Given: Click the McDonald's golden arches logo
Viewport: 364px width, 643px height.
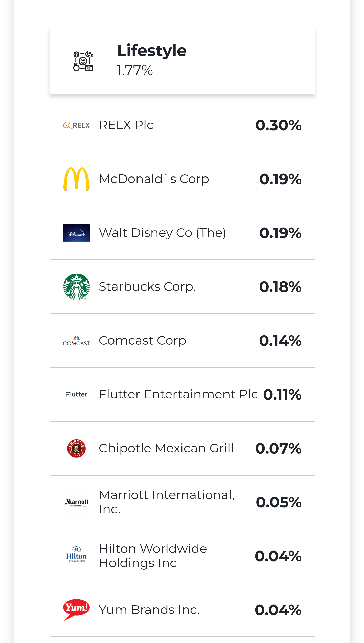Looking at the screenshot, I should (x=76, y=179).
